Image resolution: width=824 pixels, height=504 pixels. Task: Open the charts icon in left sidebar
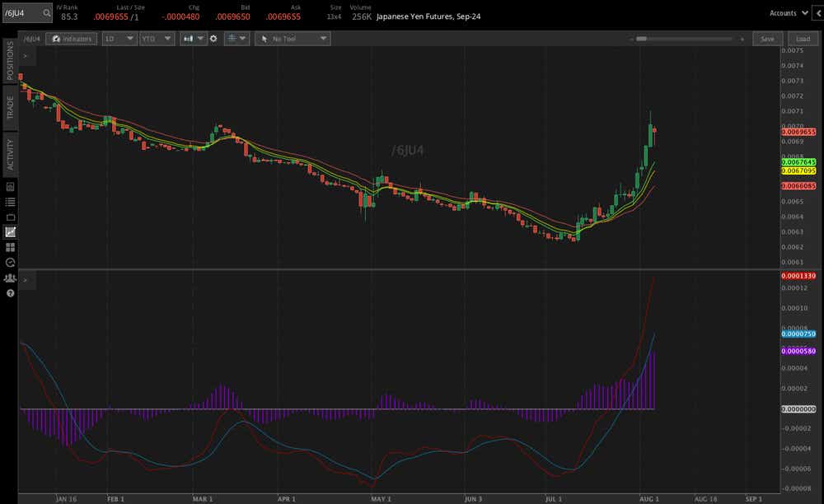(x=10, y=232)
